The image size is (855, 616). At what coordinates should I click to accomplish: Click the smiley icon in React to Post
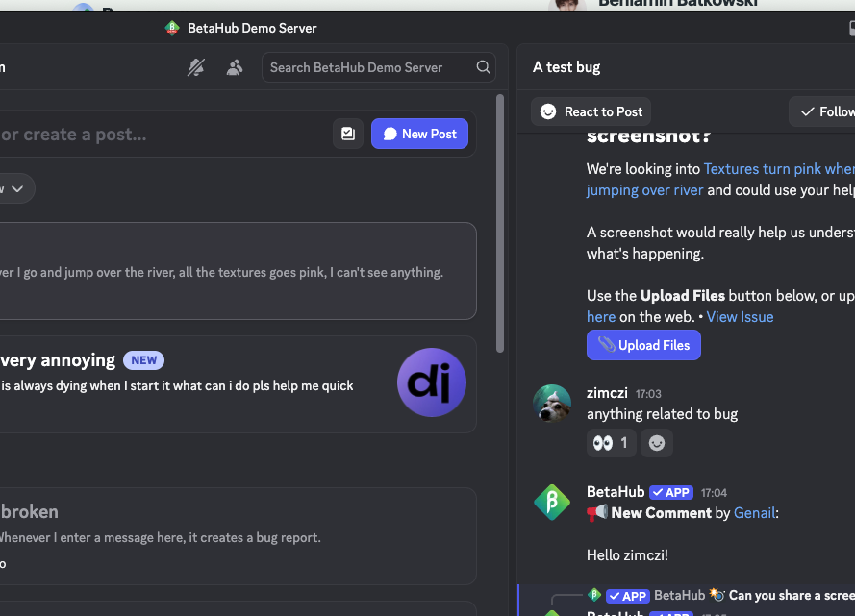548,111
